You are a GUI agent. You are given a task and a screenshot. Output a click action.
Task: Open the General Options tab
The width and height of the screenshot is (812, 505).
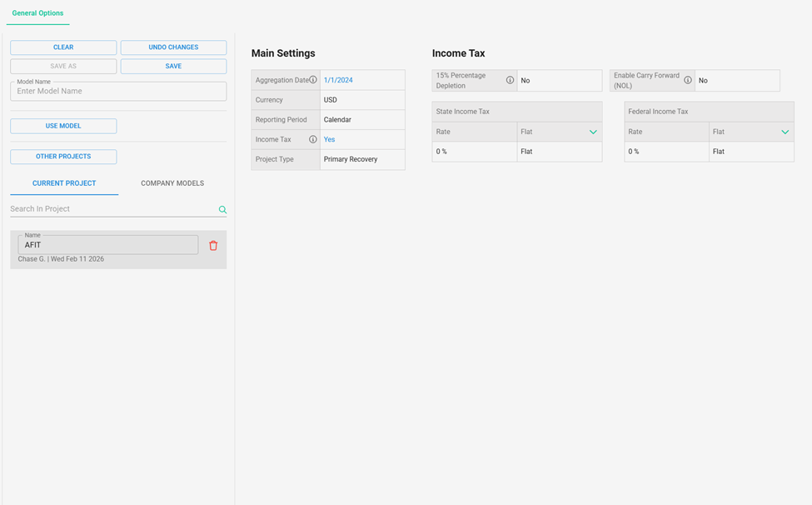(x=37, y=13)
